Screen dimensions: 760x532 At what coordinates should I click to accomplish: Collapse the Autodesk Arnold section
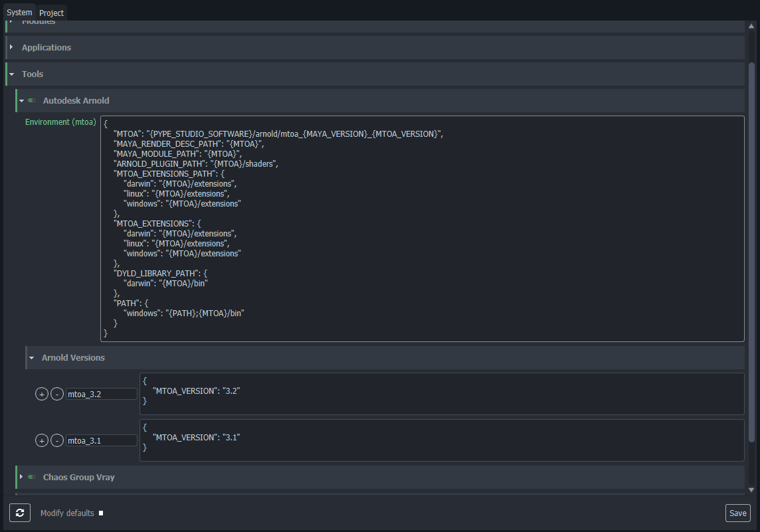[21, 101]
